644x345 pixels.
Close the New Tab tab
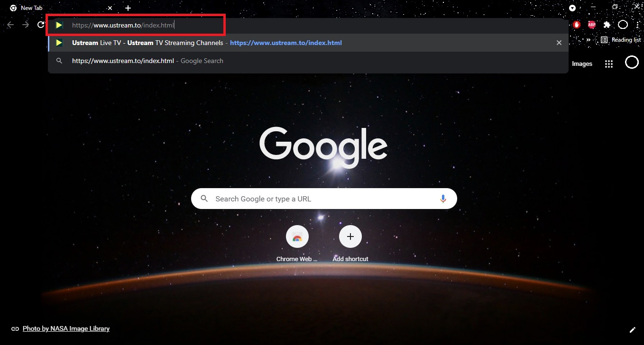110,8
